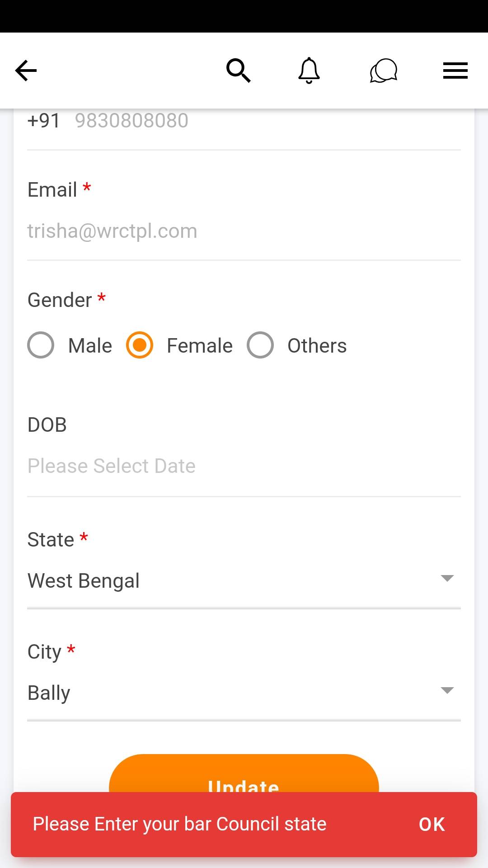Screen dimensions: 488x868
Task: Tap the Male label text
Action: [90, 346]
